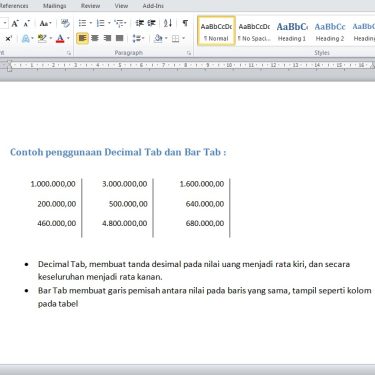The width and height of the screenshot is (375, 375).
Task: Click the value 680.000,00
Action: [205, 223]
